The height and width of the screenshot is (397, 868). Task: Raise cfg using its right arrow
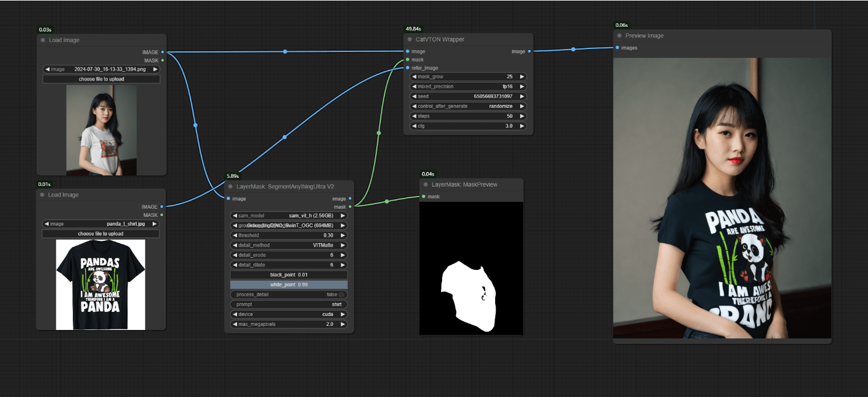(523, 126)
